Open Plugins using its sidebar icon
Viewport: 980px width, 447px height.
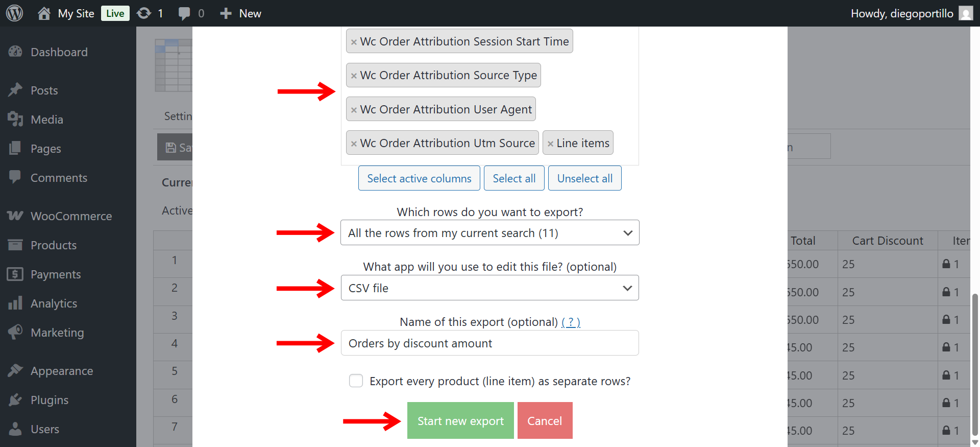[16, 399]
